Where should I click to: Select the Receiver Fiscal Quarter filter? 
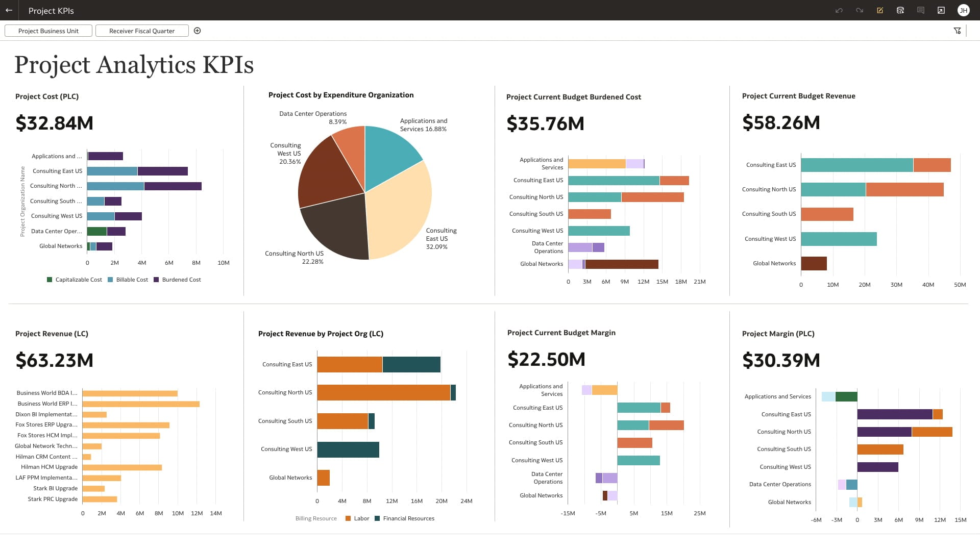(141, 31)
